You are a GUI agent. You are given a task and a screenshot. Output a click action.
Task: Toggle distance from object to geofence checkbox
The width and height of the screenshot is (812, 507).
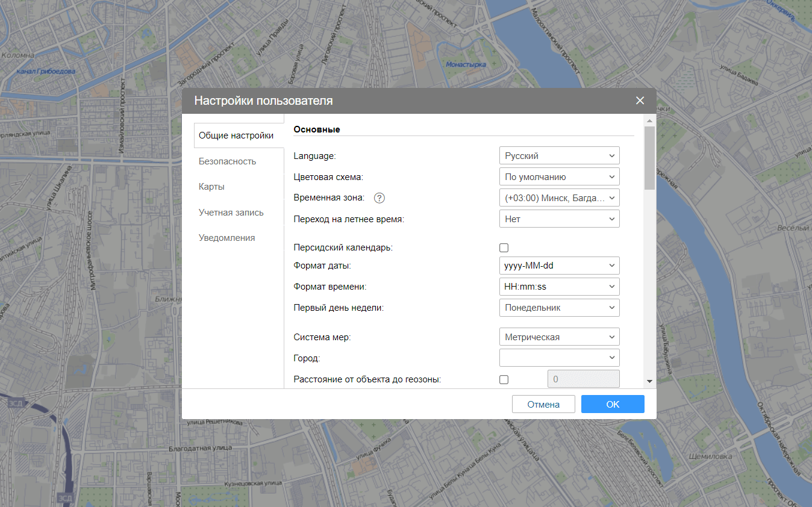(x=504, y=379)
